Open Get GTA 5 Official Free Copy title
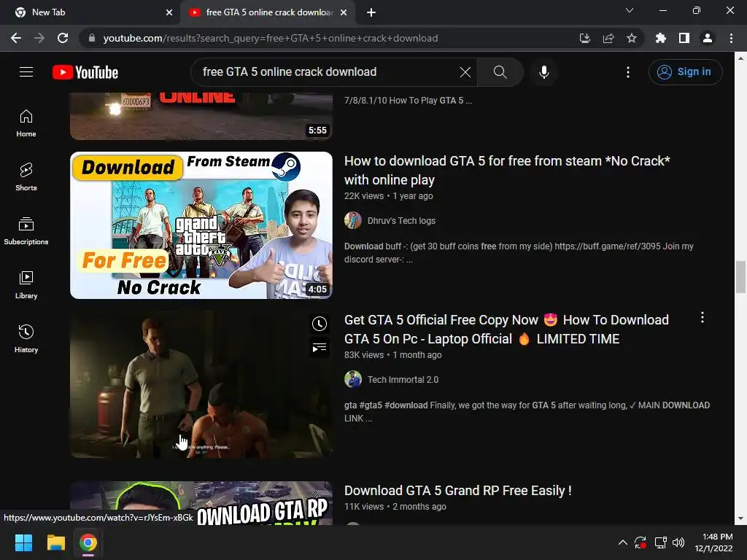Image resolution: width=747 pixels, height=560 pixels. (506, 330)
